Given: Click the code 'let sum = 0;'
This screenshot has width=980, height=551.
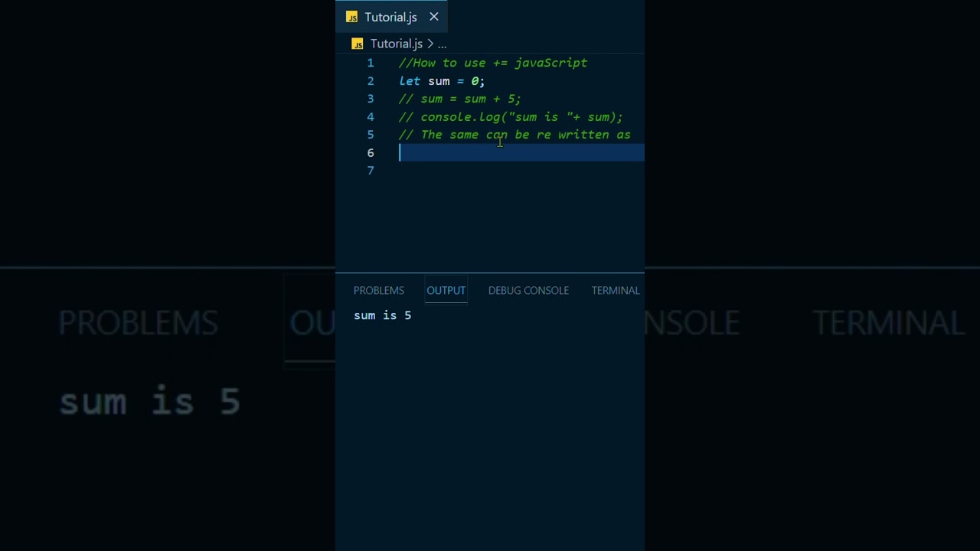Looking at the screenshot, I should tap(442, 81).
